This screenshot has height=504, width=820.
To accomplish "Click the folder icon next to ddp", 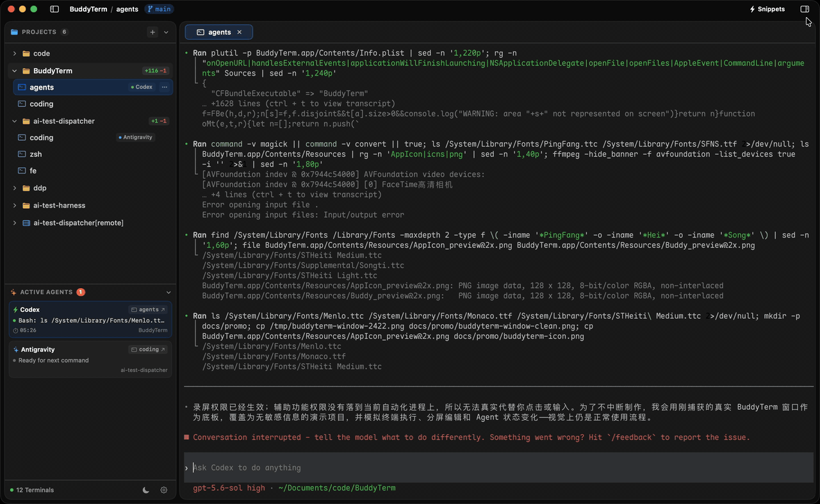I will point(26,188).
